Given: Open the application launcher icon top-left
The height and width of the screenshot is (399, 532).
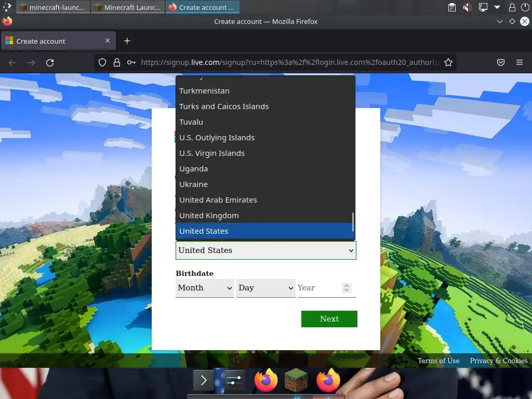Looking at the screenshot, I should point(7,7).
